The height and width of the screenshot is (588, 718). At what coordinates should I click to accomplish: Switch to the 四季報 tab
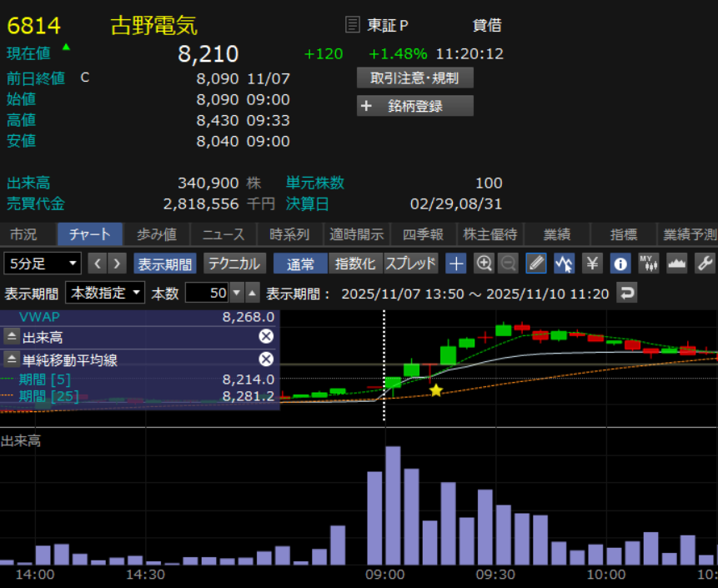click(x=423, y=234)
